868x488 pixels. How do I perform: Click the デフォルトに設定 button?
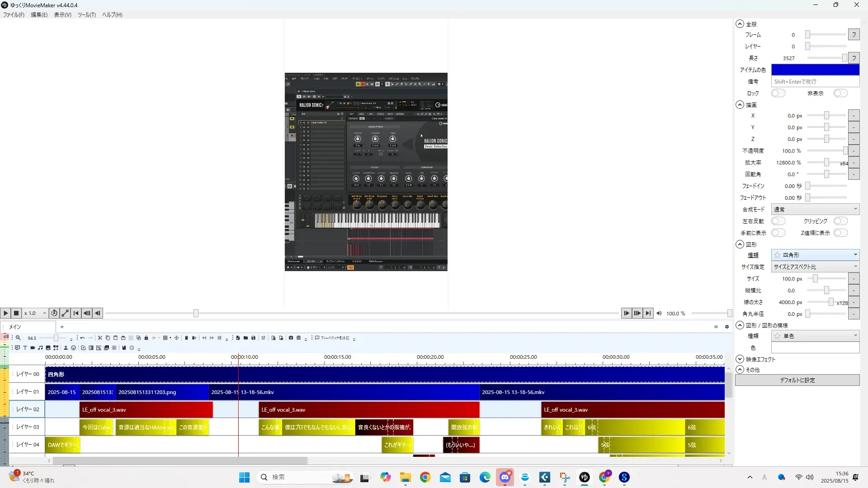pyautogui.click(x=797, y=380)
